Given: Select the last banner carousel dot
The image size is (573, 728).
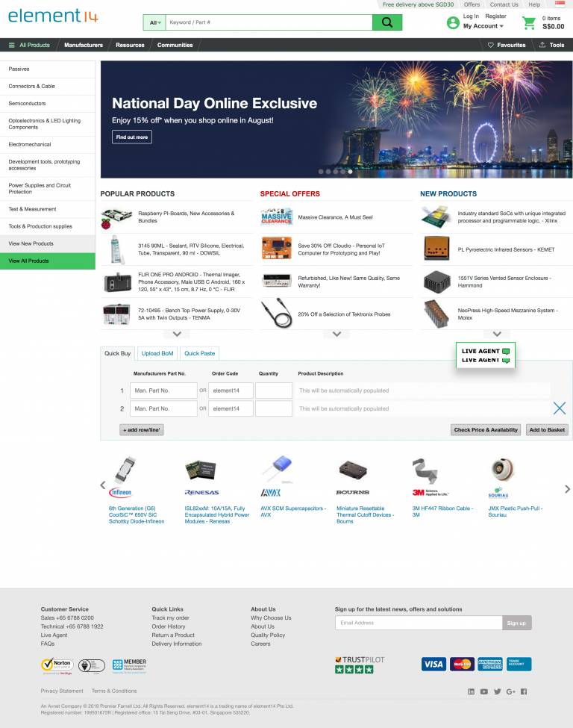Looking at the screenshot, I should (351, 171).
